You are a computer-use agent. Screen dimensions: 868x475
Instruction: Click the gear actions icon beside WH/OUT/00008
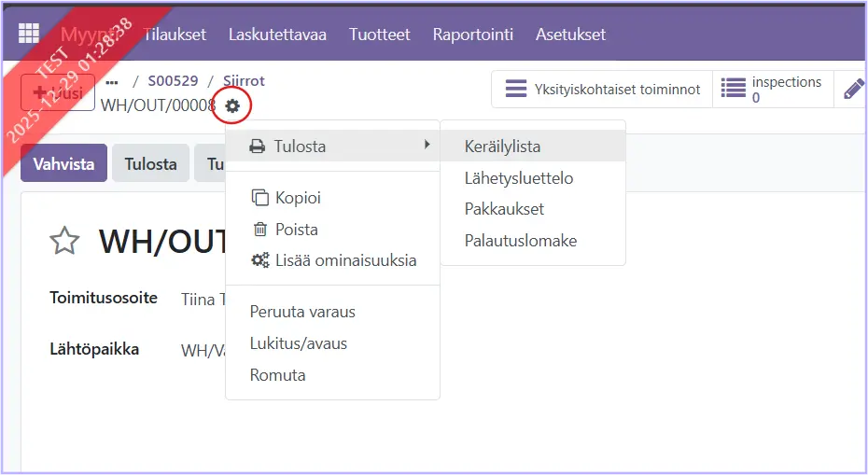coord(232,105)
